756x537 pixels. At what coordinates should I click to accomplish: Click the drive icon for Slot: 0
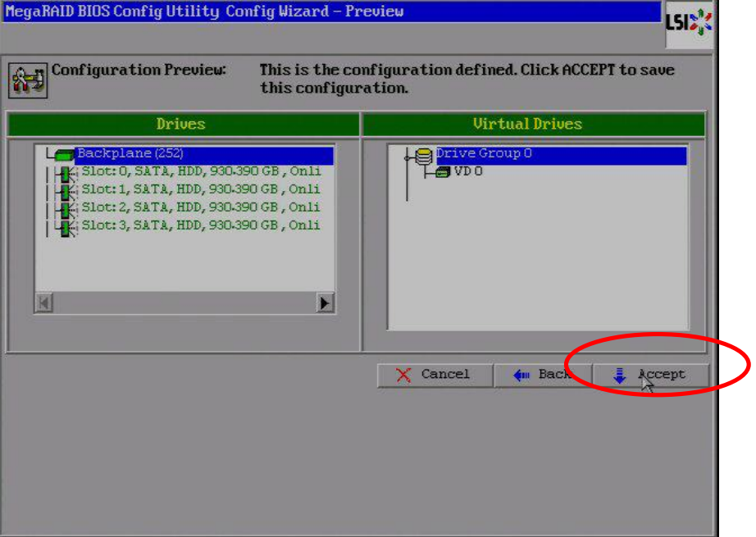click(66, 174)
